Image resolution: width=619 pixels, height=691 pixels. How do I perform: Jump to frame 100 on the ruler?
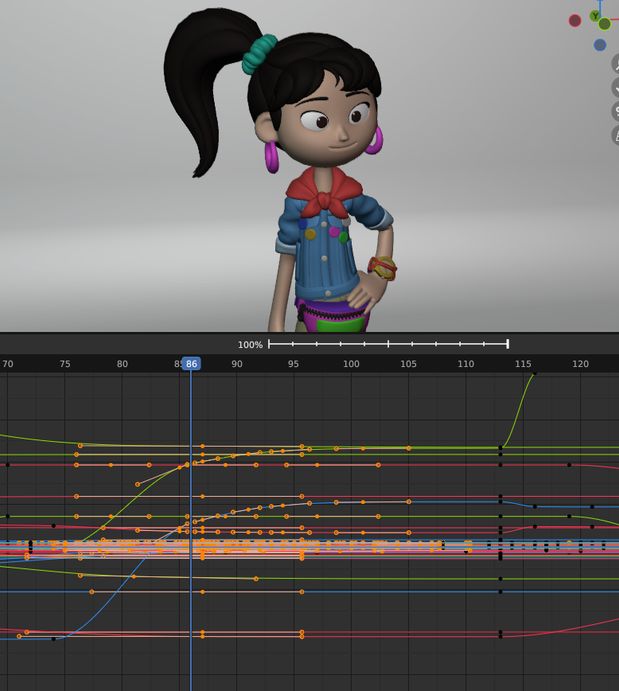(351, 364)
